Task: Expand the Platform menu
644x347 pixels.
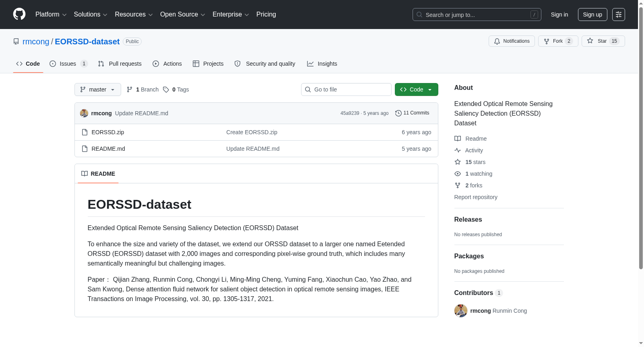Action: (51, 15)
